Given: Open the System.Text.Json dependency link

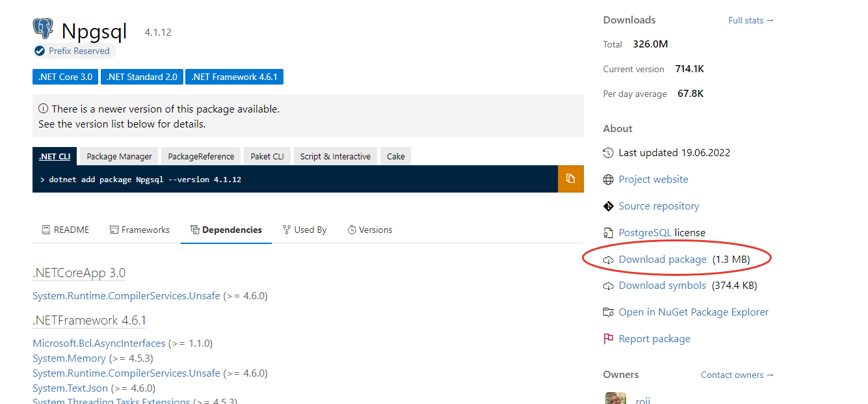Looking at the screenshot, I should [x=70, y=388].
